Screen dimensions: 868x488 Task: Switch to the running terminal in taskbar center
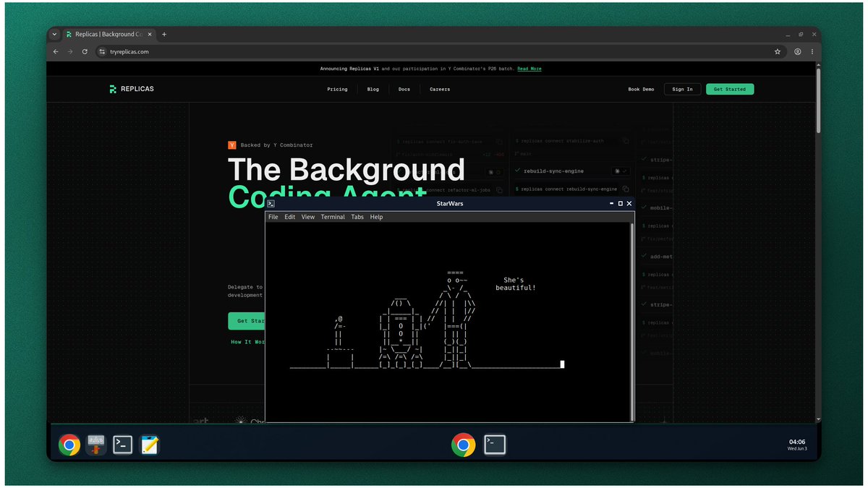click(495, 443)
